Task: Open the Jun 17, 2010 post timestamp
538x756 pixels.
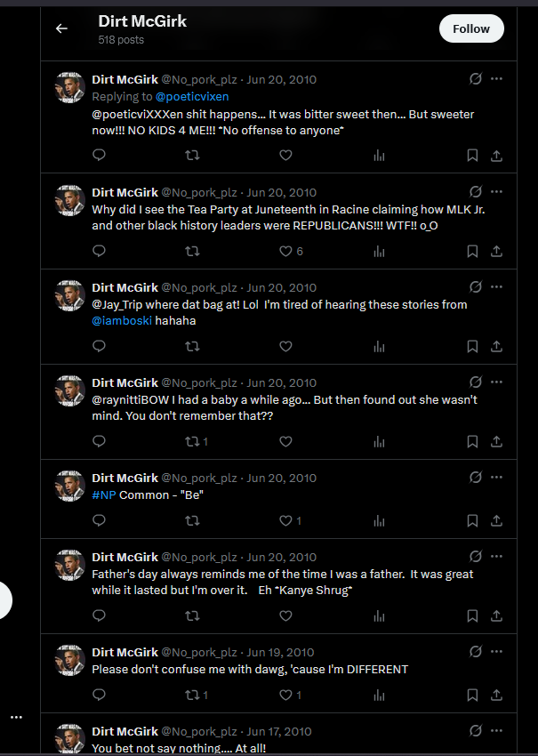Action: tap(279, 731)
